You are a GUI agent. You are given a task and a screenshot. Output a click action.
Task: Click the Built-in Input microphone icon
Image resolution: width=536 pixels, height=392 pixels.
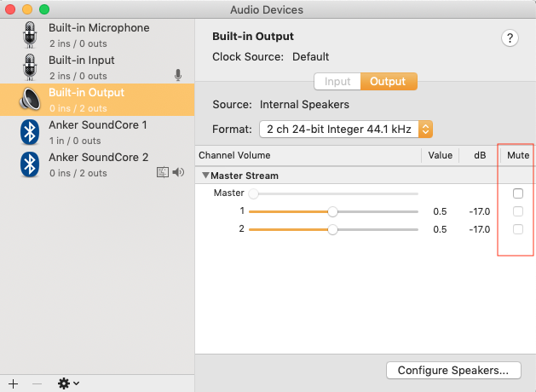pos(32,66)
